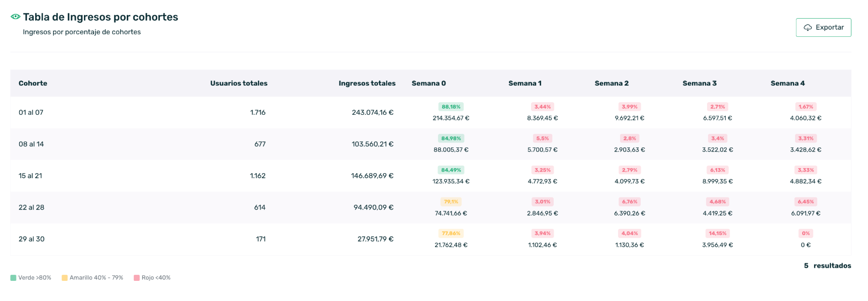This screenshot has width=868, height=301.
Task: Click the yellow 77,86% badge
Action: coord(451,234)
